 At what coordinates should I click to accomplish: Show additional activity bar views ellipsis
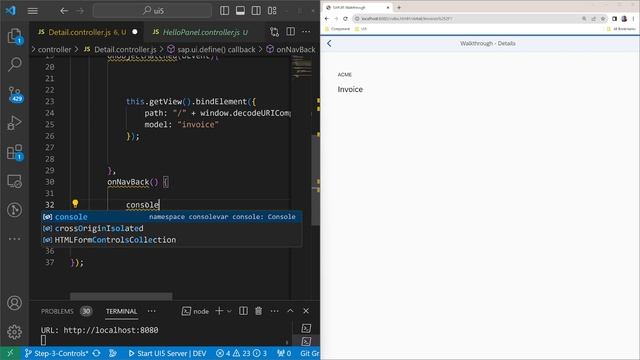click(x=15, y=239)
